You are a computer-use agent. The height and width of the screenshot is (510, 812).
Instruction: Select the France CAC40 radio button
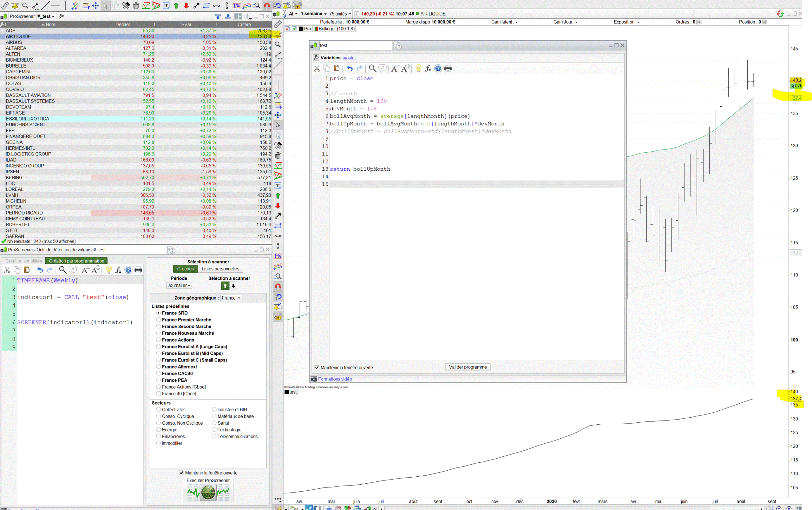[x=158, y=374]
